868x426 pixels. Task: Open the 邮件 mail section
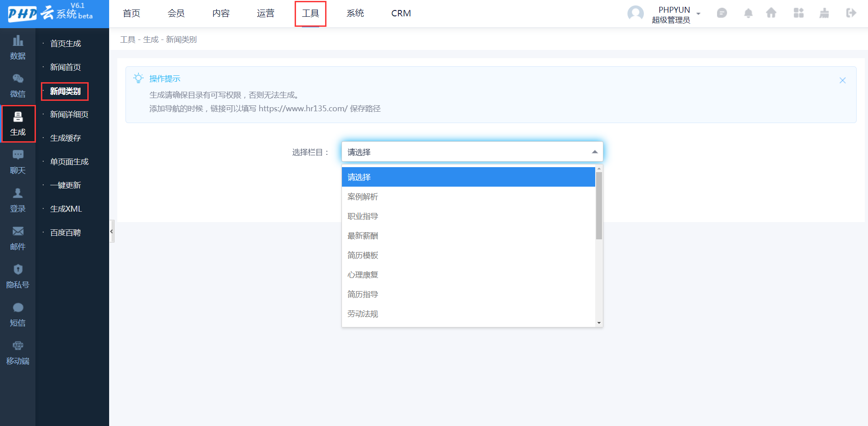point(18,238)
